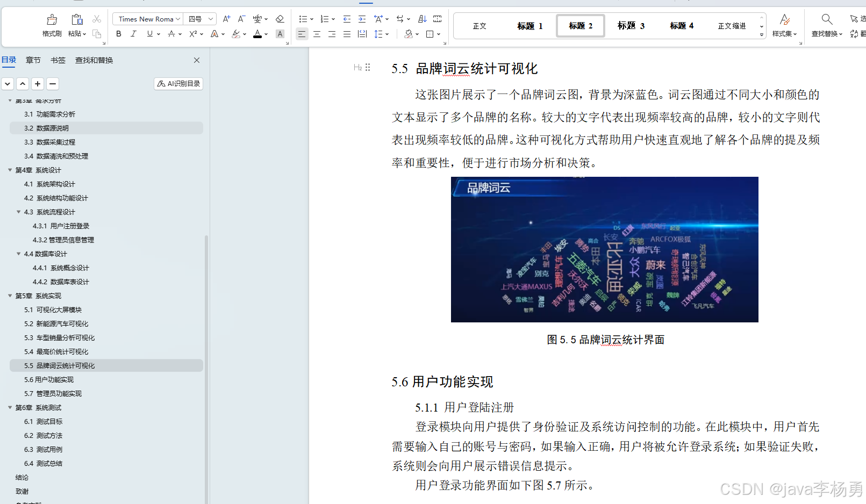Toggle justify alignment
The width and height of the screenshot is (866, 504).
click(347, 34)
